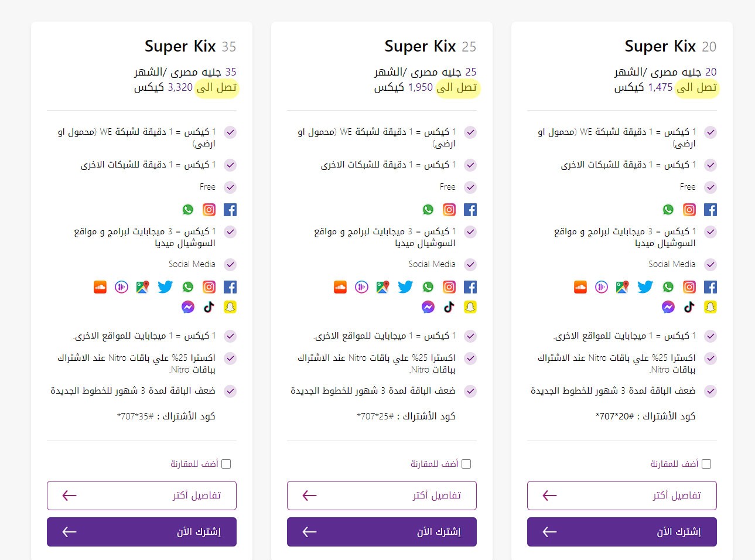
Task: Click the Super Kix 25 plan title
Action: click(x=431, y=46)
